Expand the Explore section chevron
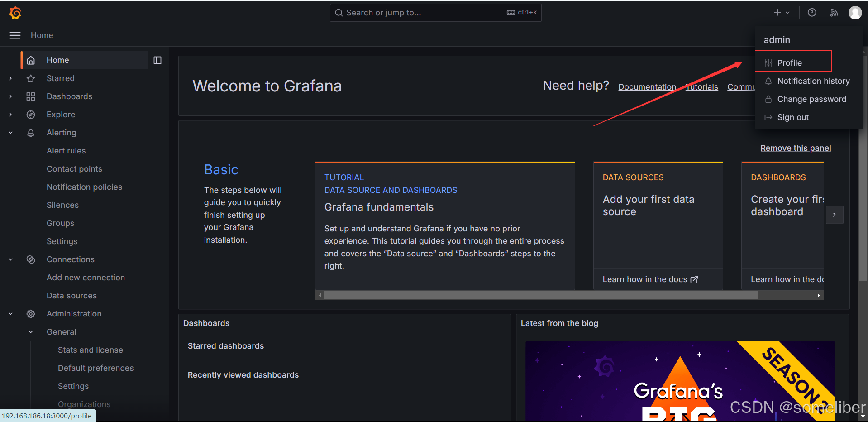 (x=10, y=115)
